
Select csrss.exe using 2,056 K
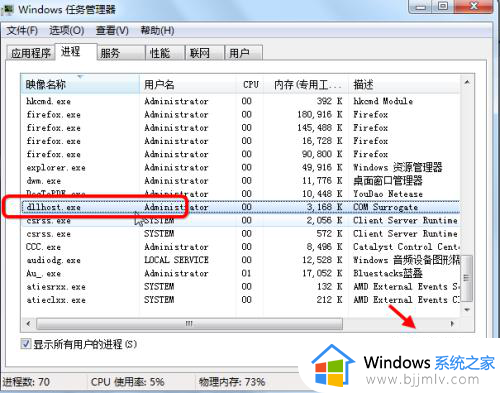coord(240,220)
